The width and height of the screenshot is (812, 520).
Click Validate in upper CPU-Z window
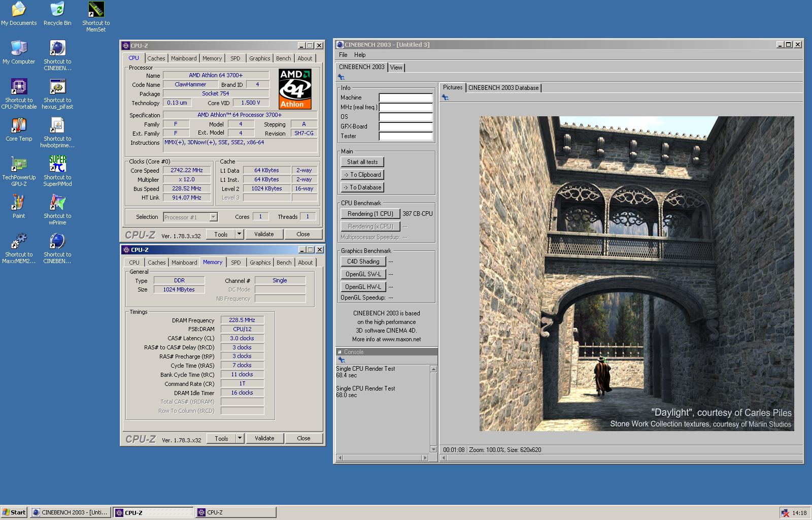264,234
